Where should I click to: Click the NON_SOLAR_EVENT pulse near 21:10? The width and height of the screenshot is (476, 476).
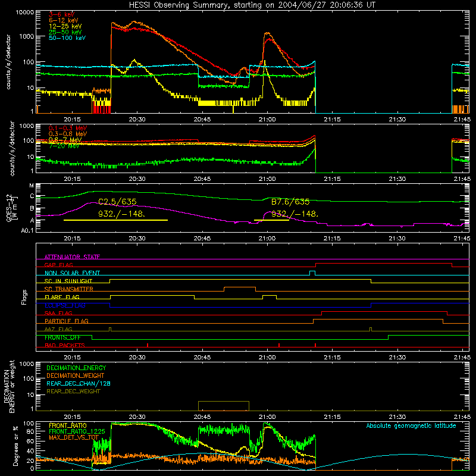[312, 273]
